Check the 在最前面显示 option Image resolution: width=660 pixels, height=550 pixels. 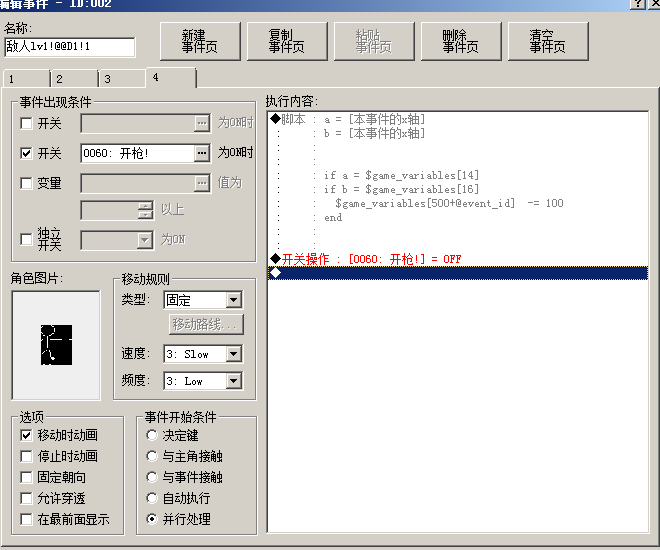point(26,519)
